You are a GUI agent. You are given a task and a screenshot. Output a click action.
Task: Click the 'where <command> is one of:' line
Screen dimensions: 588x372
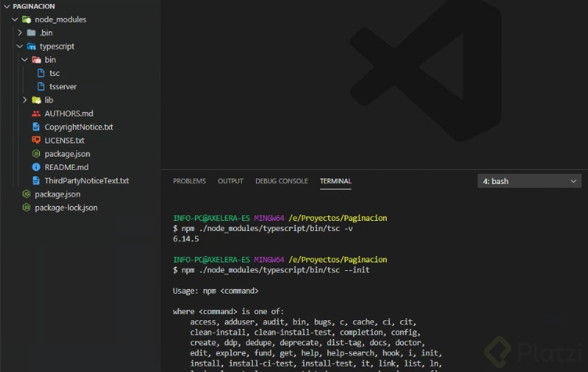click(x=229, y=312)
